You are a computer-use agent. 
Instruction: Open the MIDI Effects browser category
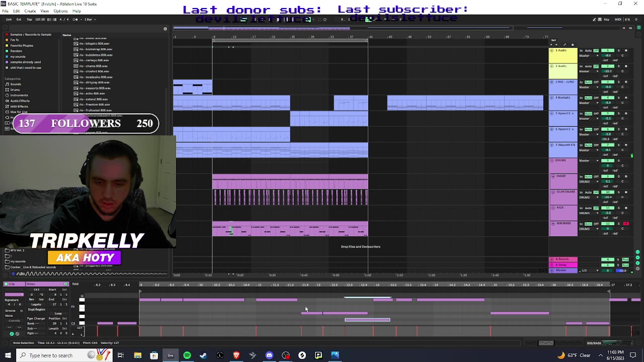point(19,106)
